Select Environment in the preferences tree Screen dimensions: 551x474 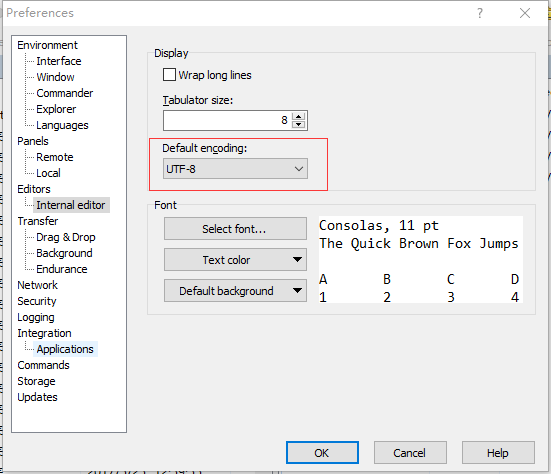(x=47, y=45)
